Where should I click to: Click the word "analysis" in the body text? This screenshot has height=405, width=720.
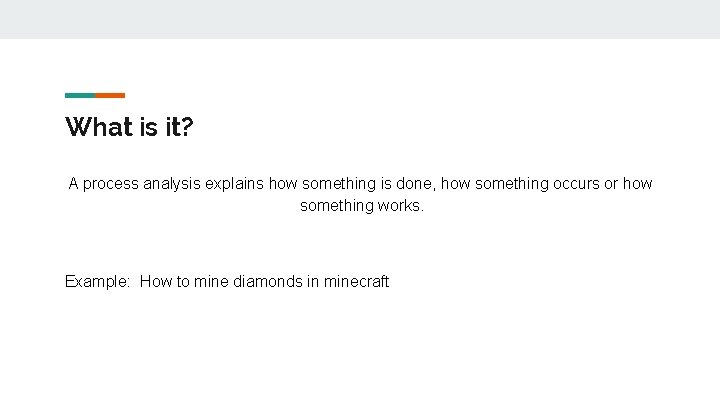[174, 184]
